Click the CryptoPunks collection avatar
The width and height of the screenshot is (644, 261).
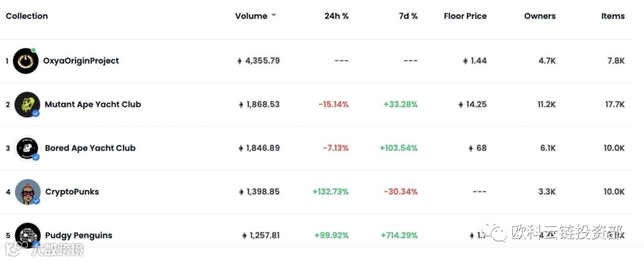[27, 192]
